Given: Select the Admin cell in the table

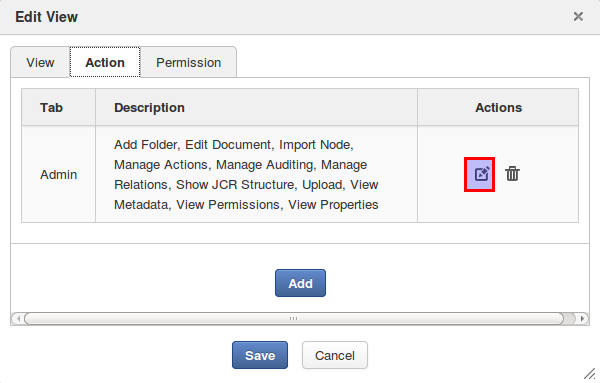Looking at the screenshot, I should tap(59, 174).
